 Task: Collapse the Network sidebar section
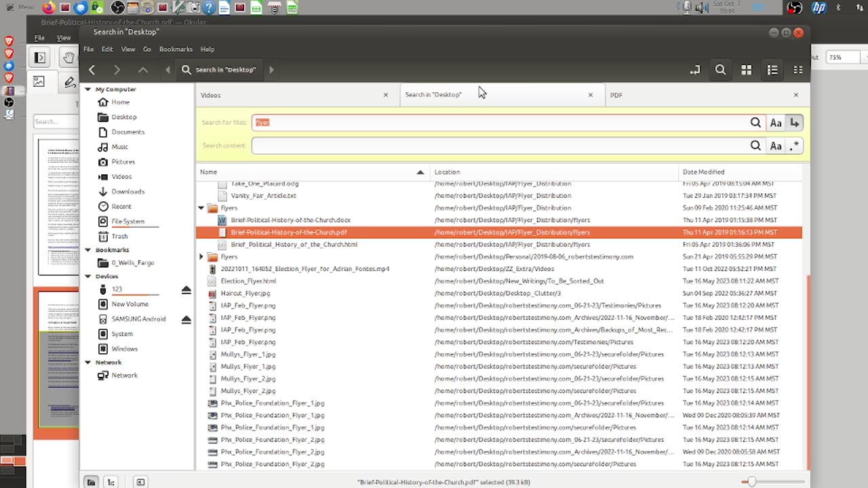coord(87,363)
